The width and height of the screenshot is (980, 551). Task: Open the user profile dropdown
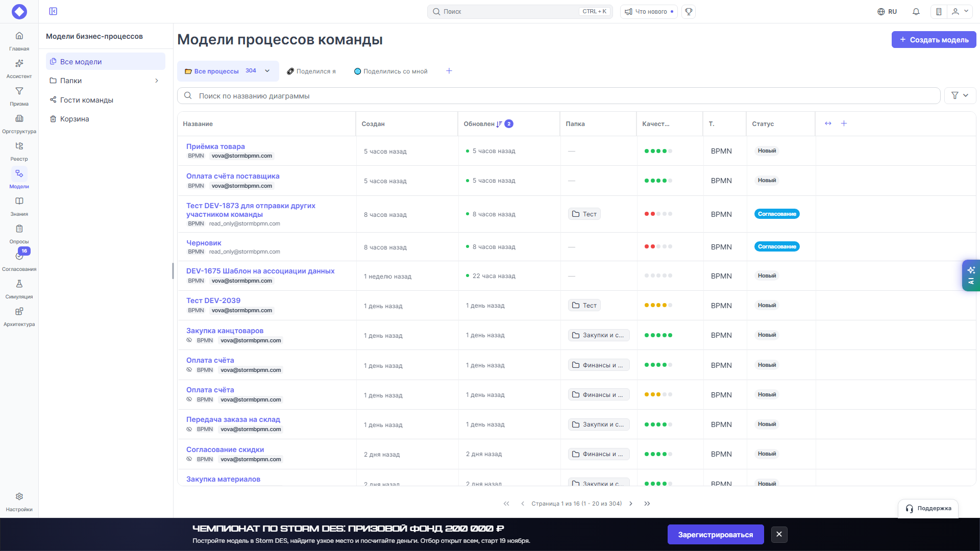[960, 11]
